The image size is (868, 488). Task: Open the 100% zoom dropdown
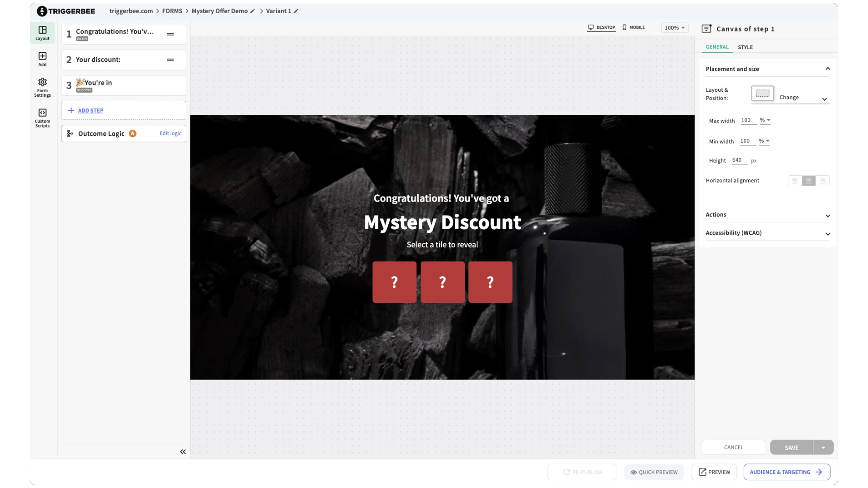tap(675, 28)
